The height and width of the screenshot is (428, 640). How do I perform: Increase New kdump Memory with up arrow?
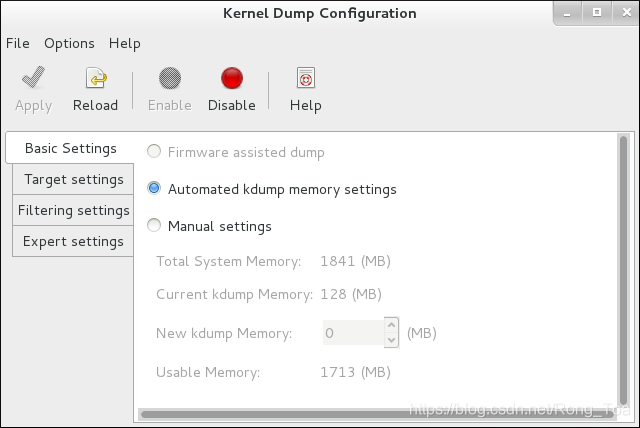(391, 325)
